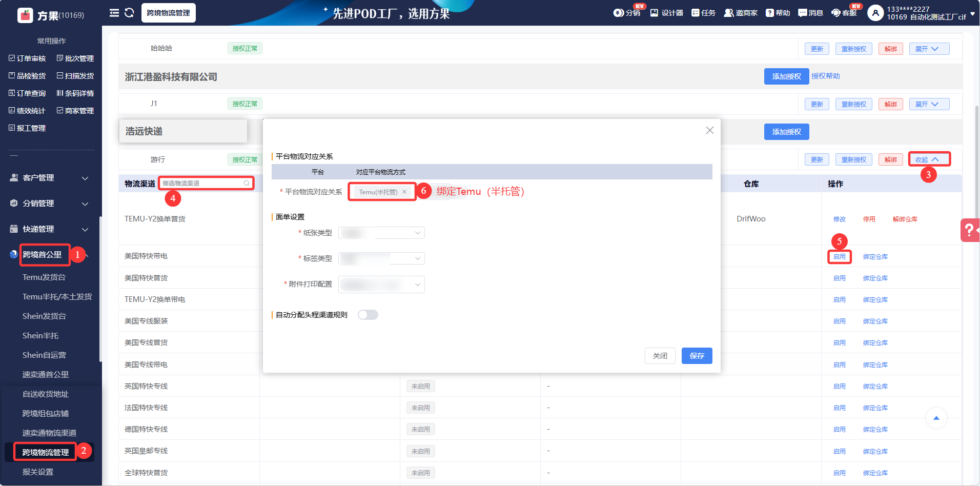980x486 pixels.
Task: Click the back-to-top arrow button
Action: click(x=936, y=418)
